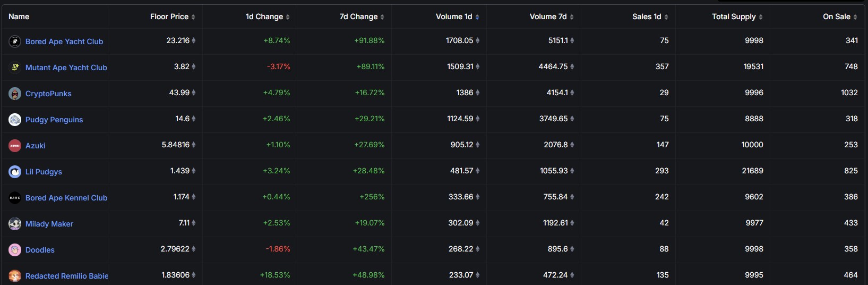Click the Total Supply column header label
The height and width of the screenshot is (285, 868).
point(734,16)
